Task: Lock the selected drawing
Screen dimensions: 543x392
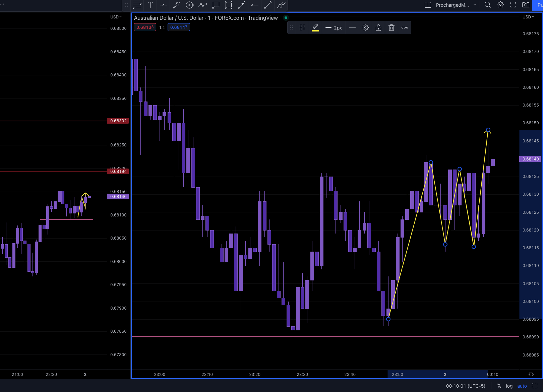Action: [378, 28]
